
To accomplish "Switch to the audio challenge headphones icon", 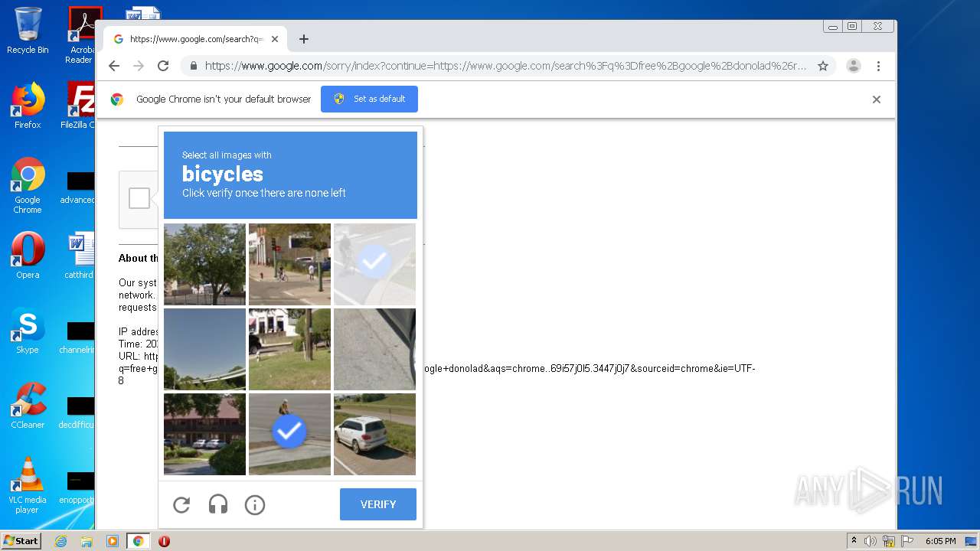I will pos(218,504).
